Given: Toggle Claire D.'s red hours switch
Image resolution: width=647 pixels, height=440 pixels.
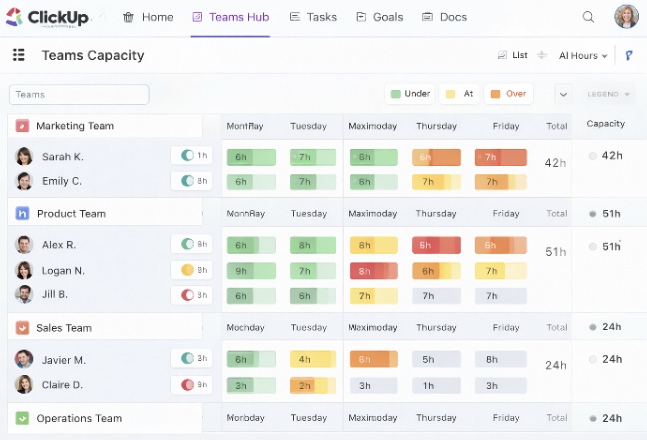Looking at the screenshot, I should [186, 385].
